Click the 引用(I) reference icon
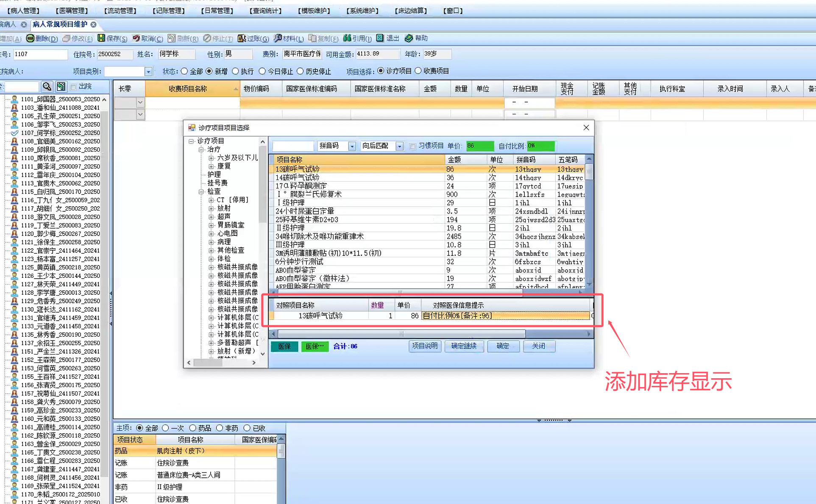The width and height of the screenshot is (816, 504). pos(347,38)
